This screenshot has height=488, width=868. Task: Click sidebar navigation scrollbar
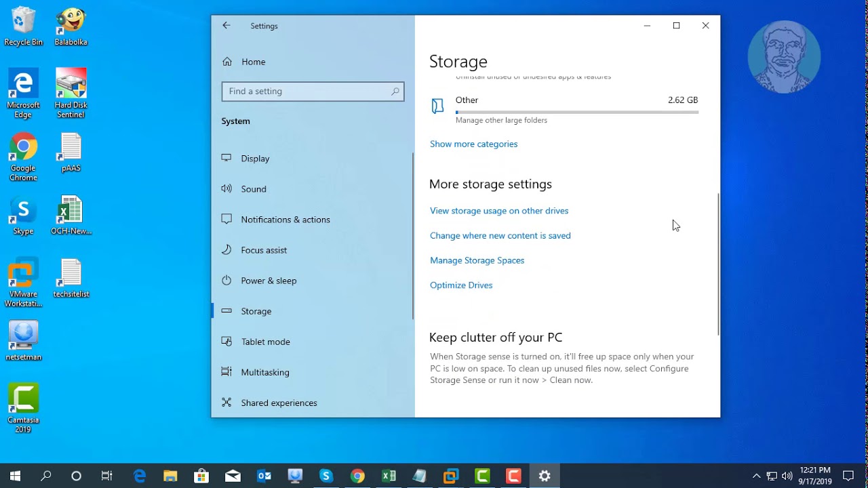[413, 236]
